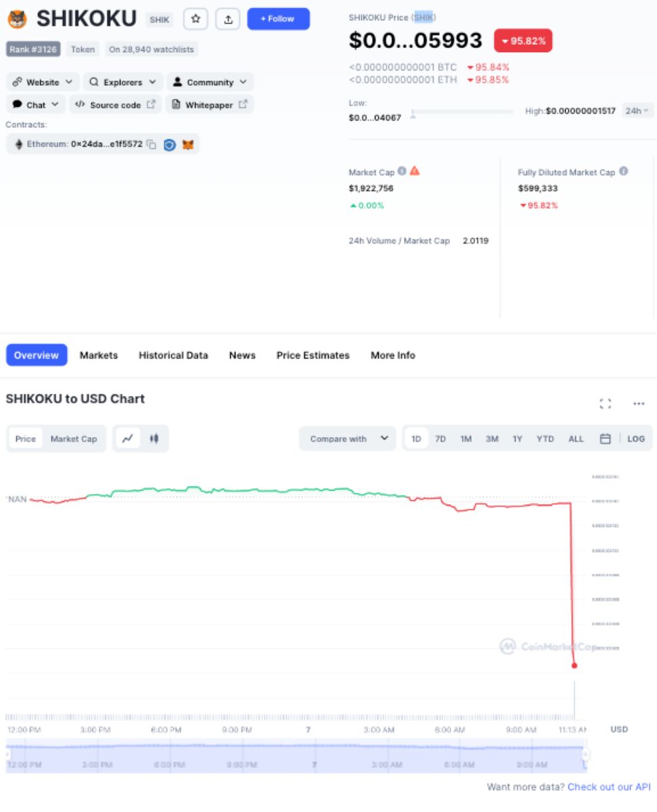The width and height of the screenshot is (657, 812).
Task: Click the $0.00000001517 high value
Action: pyautogui.click(x=581, y=111)
